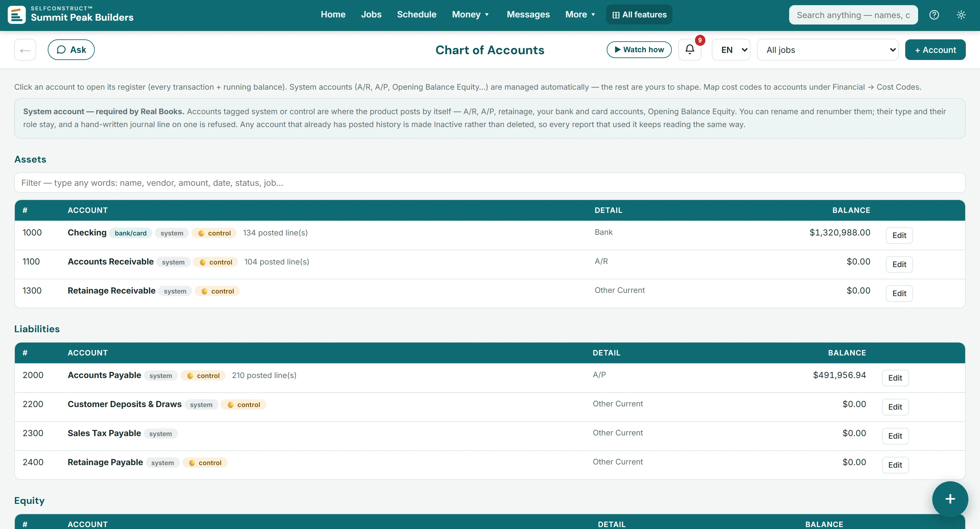
Task: Open the EN language dropdown
Action: [731, 49]
